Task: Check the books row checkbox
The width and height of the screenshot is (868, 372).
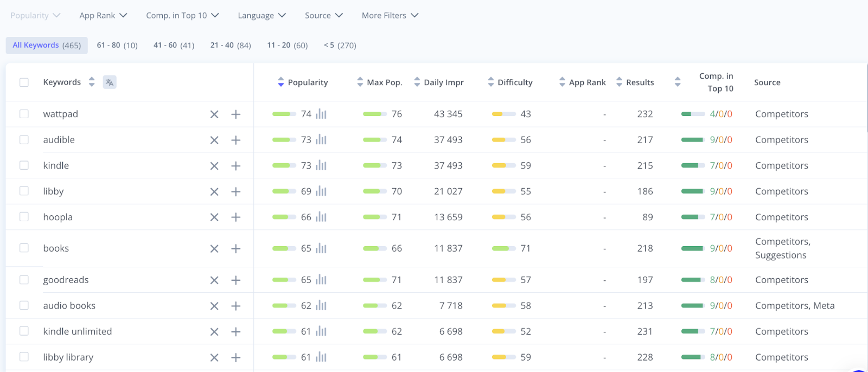Action: pos(24,248)
